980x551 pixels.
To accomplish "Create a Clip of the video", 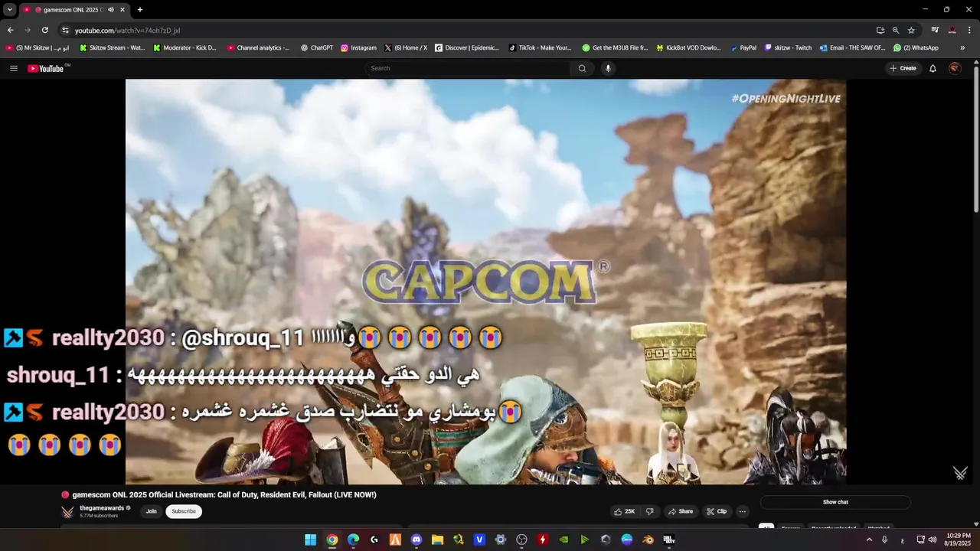I will tap(717, 511).
